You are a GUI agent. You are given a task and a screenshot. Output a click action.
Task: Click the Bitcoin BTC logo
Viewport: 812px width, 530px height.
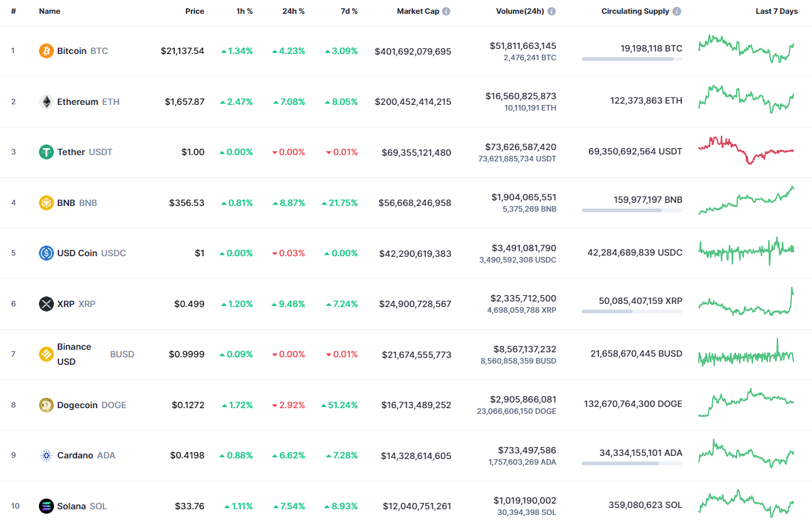(x=46, y=51)
